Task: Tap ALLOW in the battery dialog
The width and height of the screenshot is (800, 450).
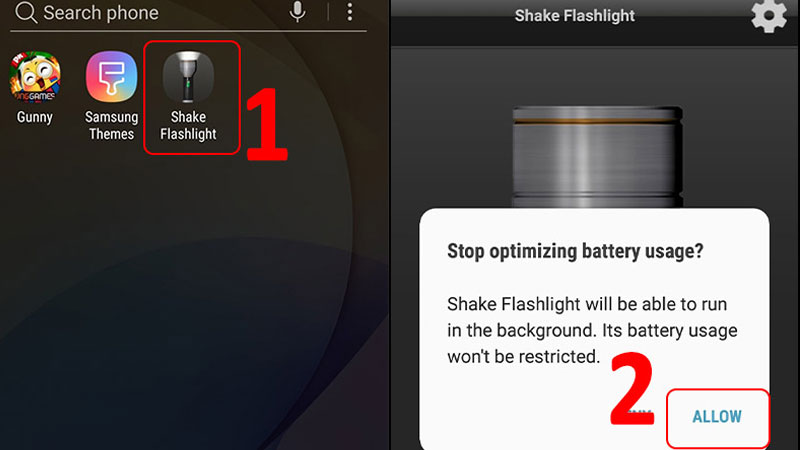Action: (717, 417)
